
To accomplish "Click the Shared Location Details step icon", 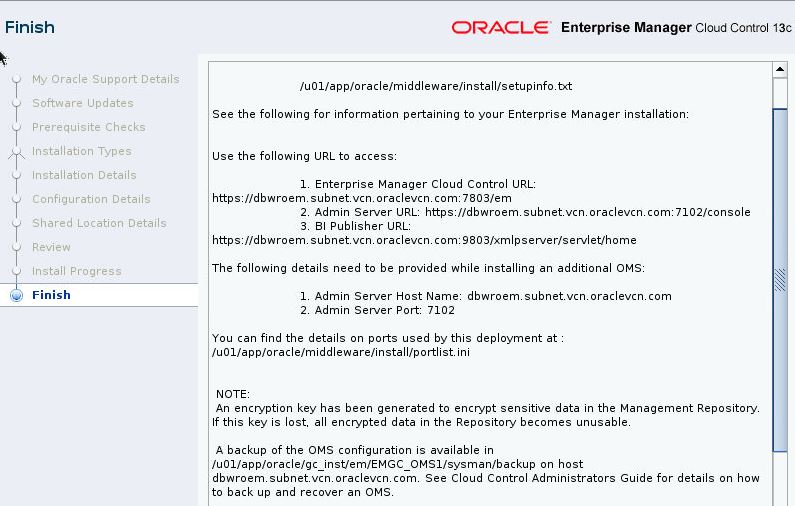I will coord(16,224).
